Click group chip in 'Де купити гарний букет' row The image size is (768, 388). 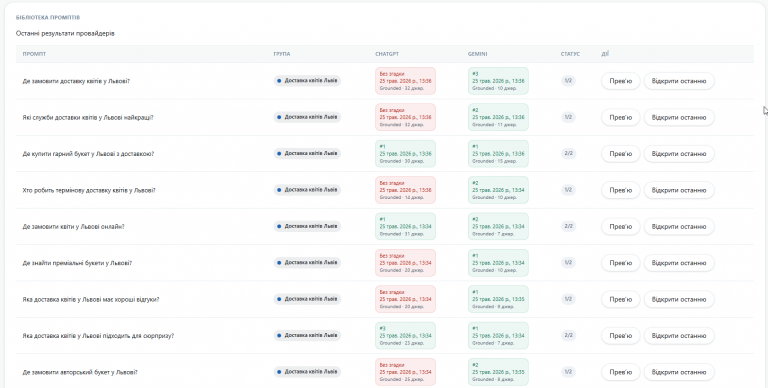307,154
